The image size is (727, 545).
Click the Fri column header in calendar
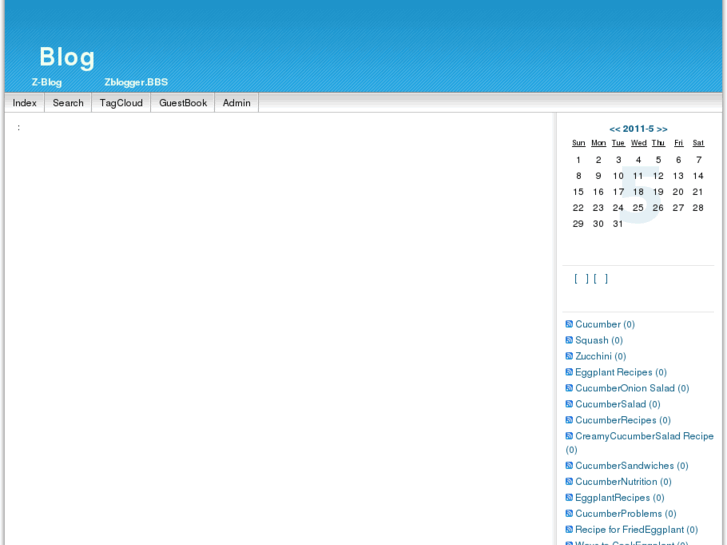coord(678,143)
